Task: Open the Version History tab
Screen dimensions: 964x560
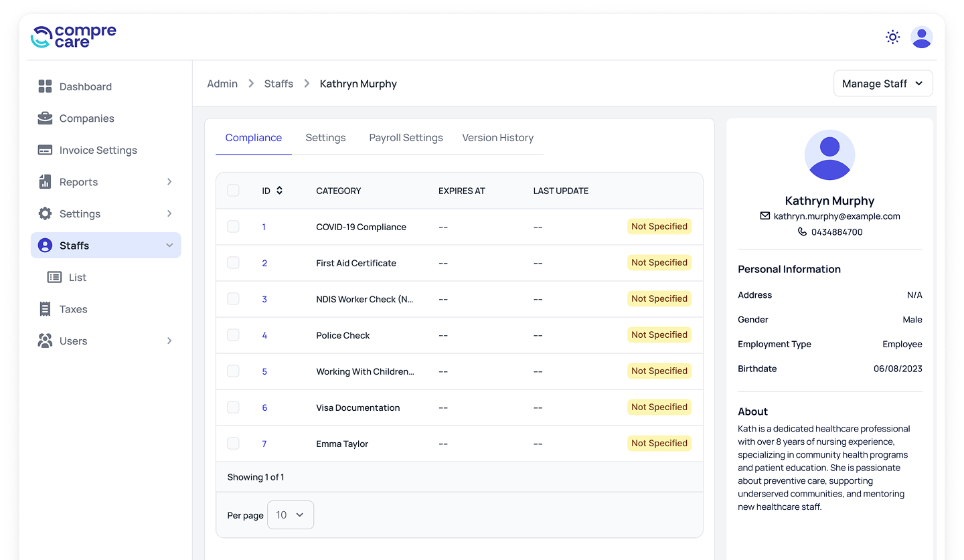Action: point(497,138)
